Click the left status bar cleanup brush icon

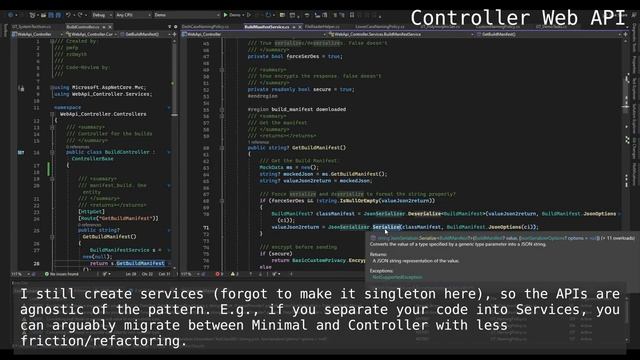(106, 274)
